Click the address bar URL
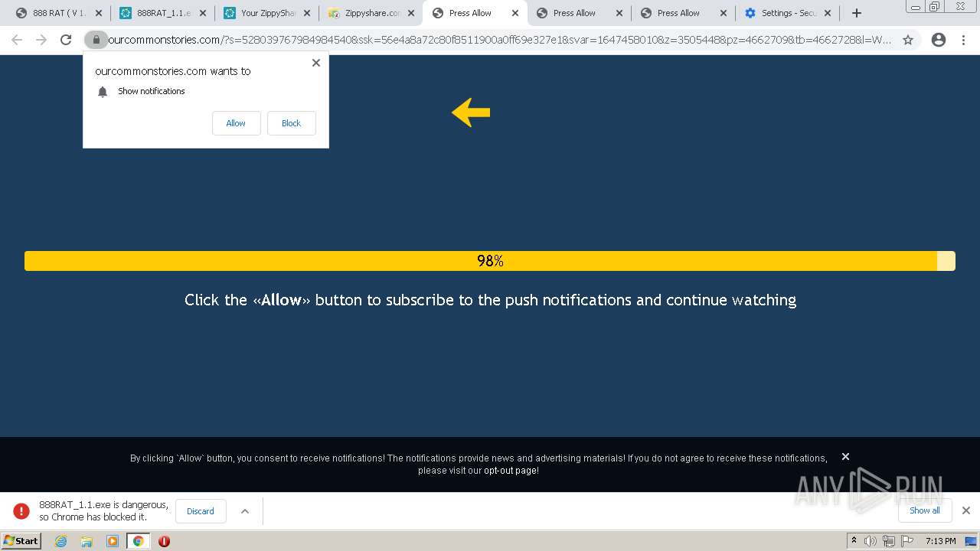This screenshot has width=980, height=551. tap(499, 40)
